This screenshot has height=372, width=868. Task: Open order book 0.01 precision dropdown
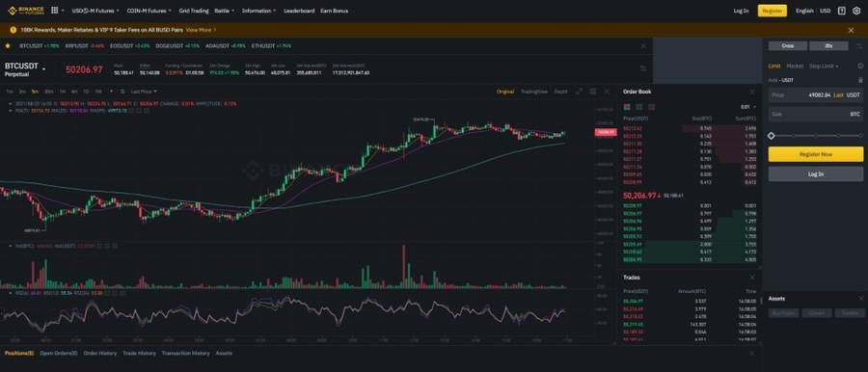coord(747,107)
